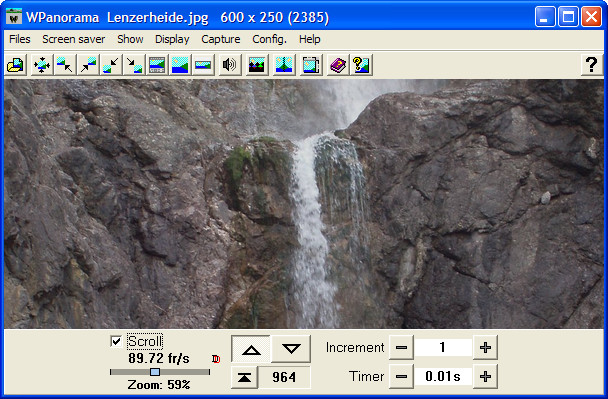Click the small wide landscape icon

click(203, 65)
